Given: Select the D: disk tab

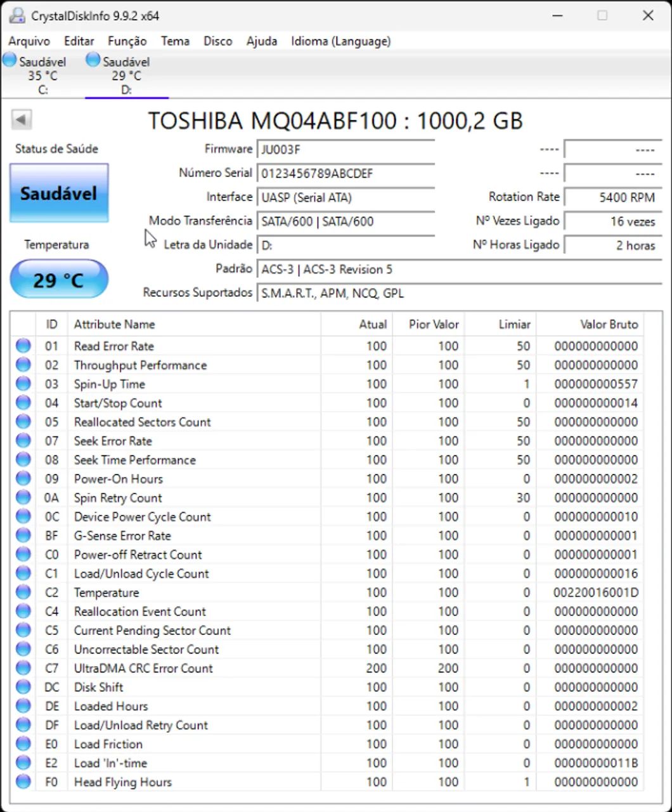Looking at the screenshot, I should coord(127,75).
